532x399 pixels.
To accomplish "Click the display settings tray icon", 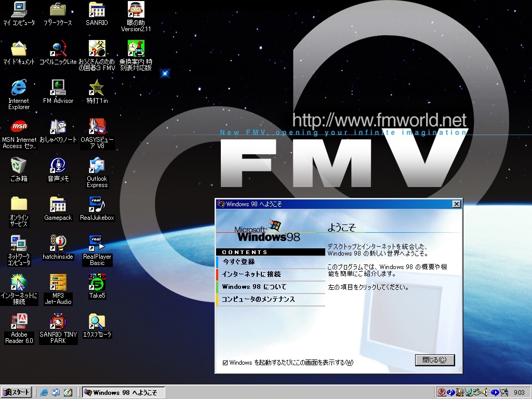I will [x=504, y=393].
